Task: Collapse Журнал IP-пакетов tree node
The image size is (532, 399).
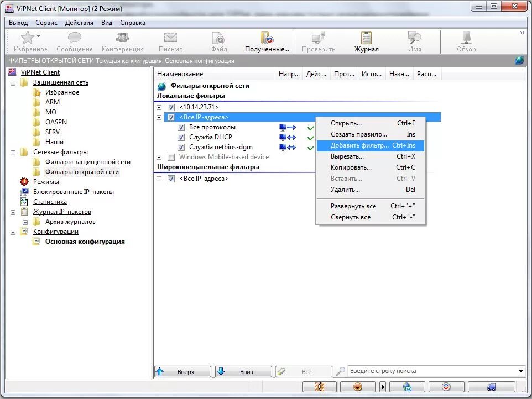Action: (x=13, y=212)
